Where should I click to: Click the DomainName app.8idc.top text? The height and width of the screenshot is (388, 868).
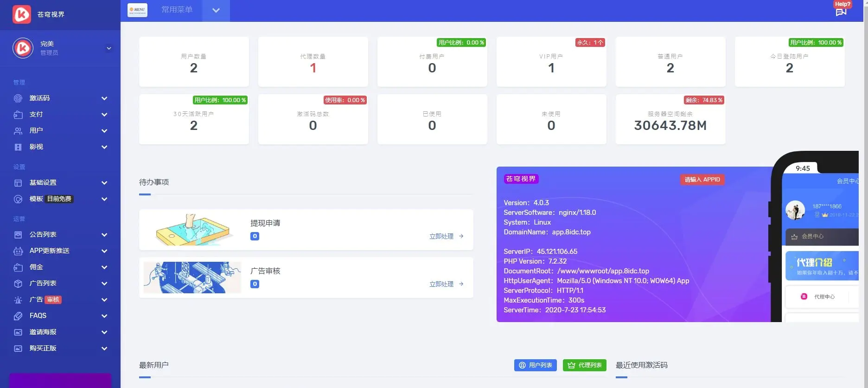coord(547,232)
